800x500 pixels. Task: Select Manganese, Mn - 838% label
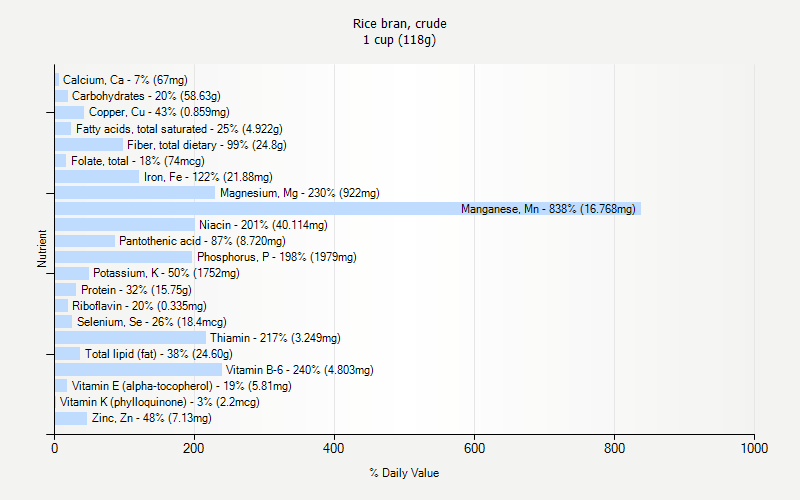548,209
